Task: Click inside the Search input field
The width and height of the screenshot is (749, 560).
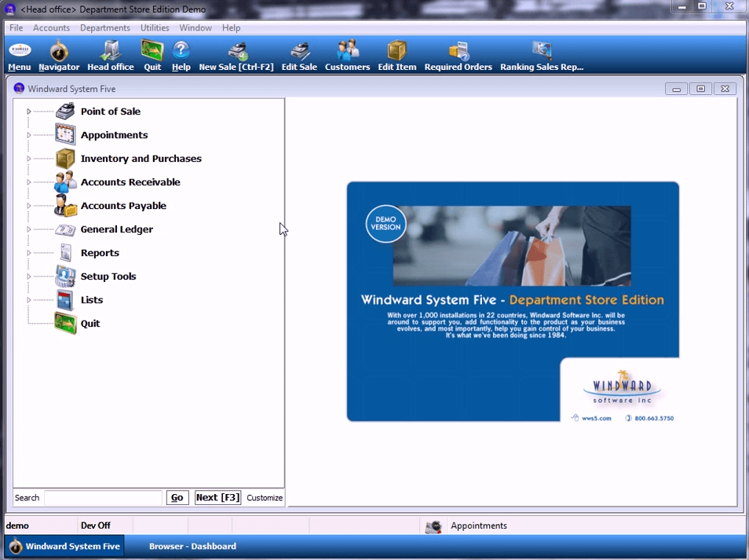Action: click(x=102, y=497)
